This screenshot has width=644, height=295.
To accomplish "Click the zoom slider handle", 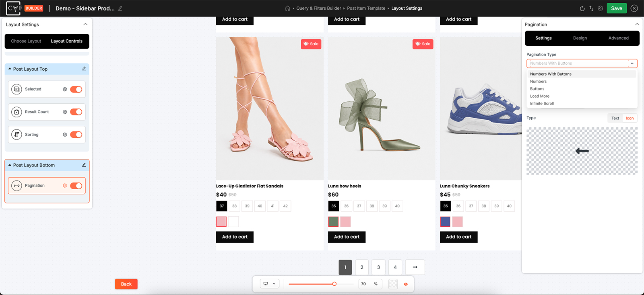I will [334, 284].
